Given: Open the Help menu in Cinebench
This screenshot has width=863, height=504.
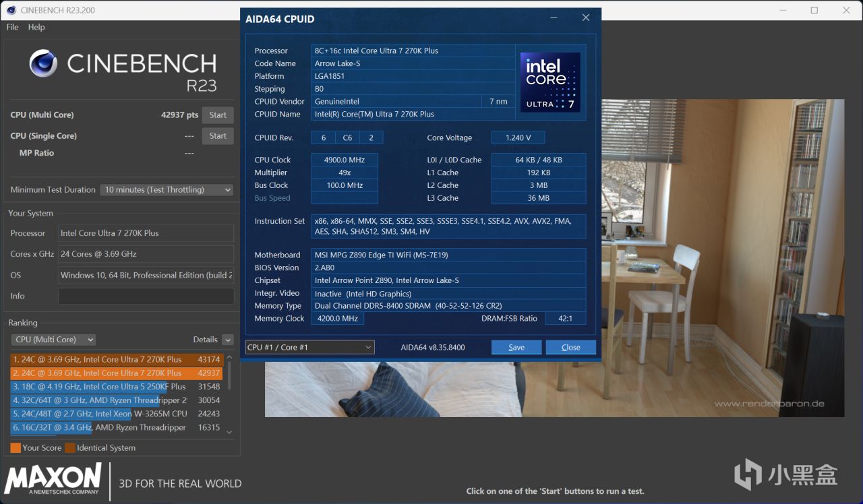Looking at the screenshot, I should tap(36, 27).
